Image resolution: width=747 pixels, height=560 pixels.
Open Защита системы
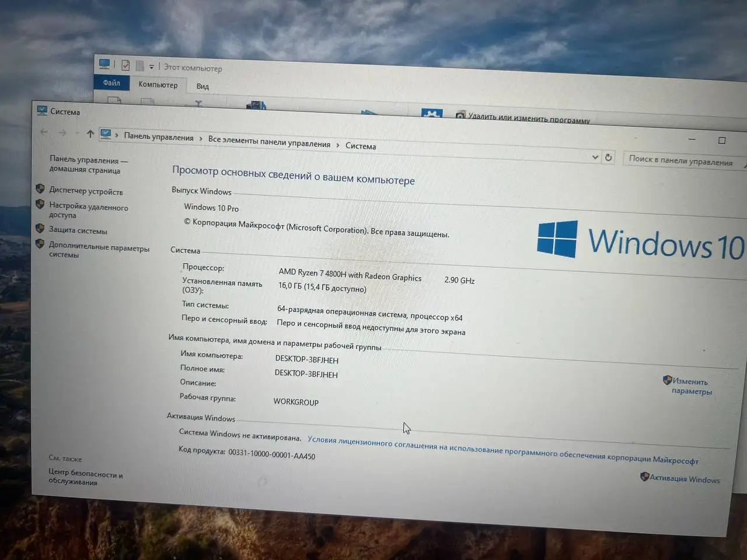[78, 230]
